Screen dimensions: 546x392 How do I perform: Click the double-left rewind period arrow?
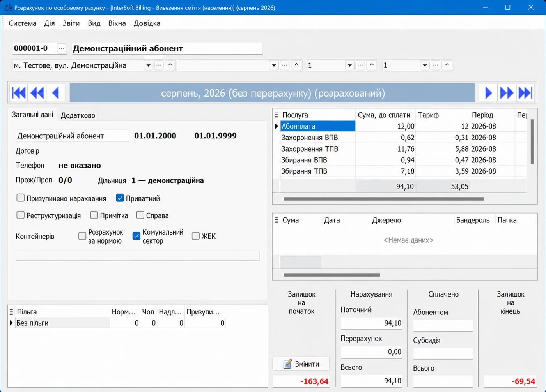pos(37,93)
